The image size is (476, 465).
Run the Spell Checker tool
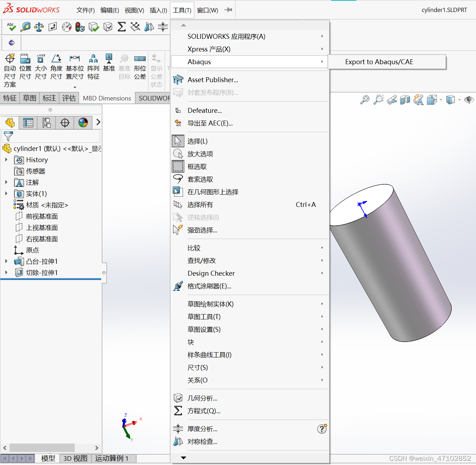coord(11,27)
